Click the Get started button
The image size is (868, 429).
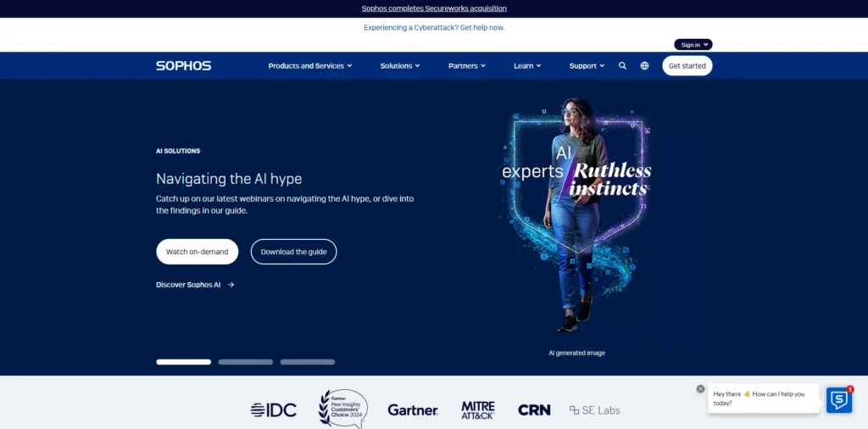pyautogui.click(x=687, y=66)
